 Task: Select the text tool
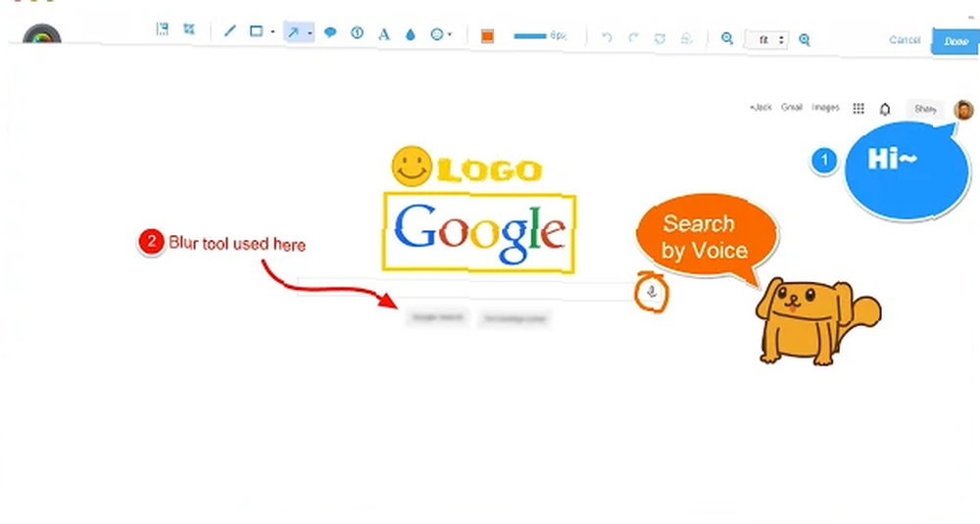(384, 34)
